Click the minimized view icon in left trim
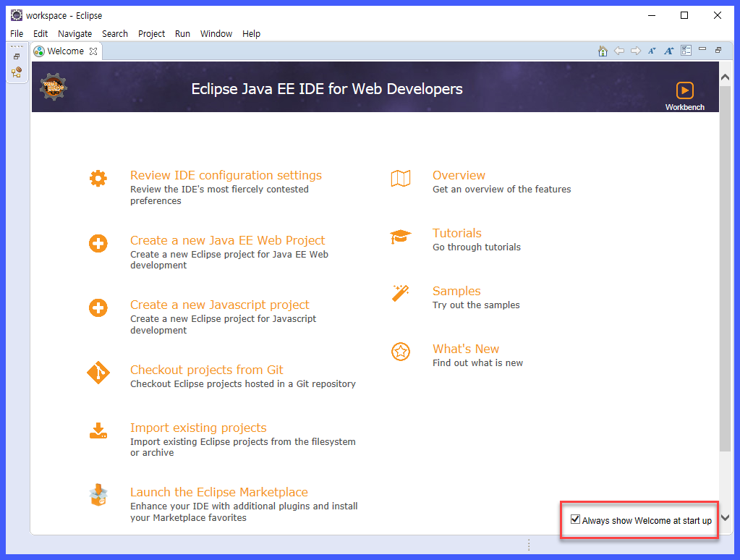Screen dimensions: 740x560 point(17,72)
